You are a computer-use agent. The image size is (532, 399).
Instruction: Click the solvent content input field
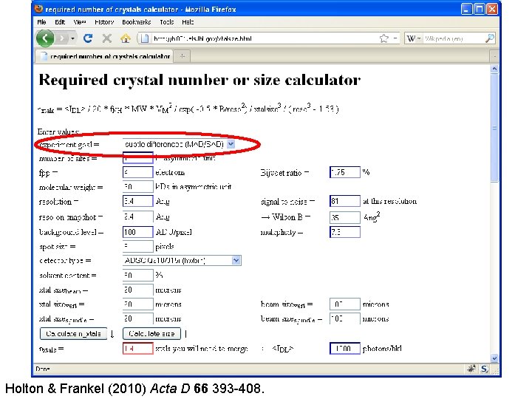[137, 275]
